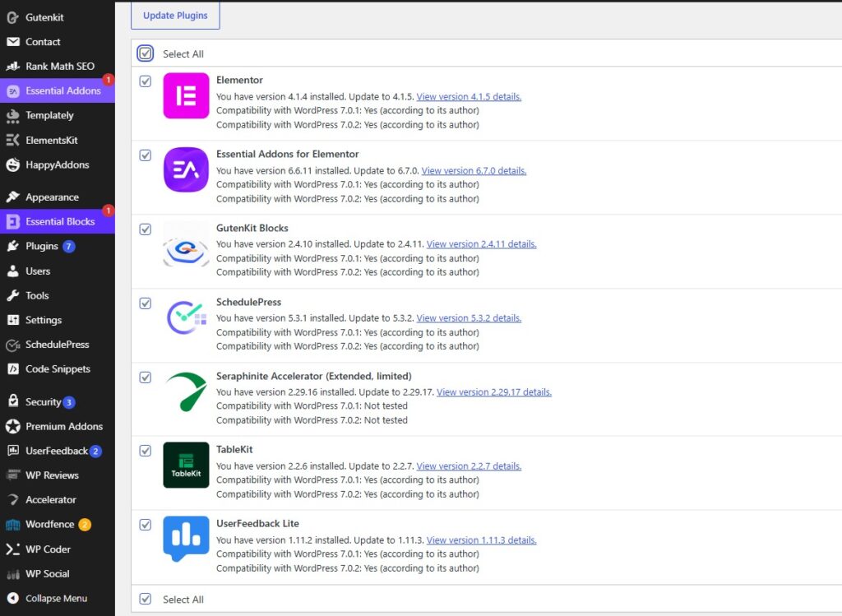Click the Premium Addons star icon
This screenshot has width=842, height=616.
click(13, 426)
